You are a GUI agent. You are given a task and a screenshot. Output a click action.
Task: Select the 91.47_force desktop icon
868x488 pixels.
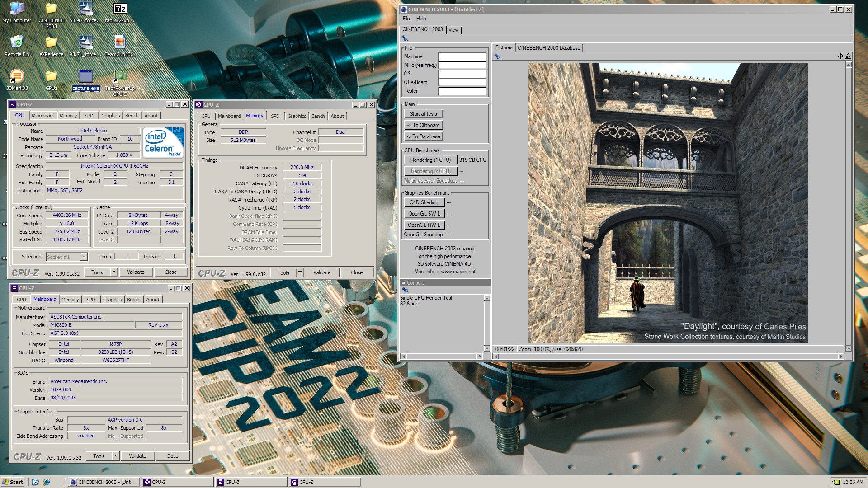(85, 12)
